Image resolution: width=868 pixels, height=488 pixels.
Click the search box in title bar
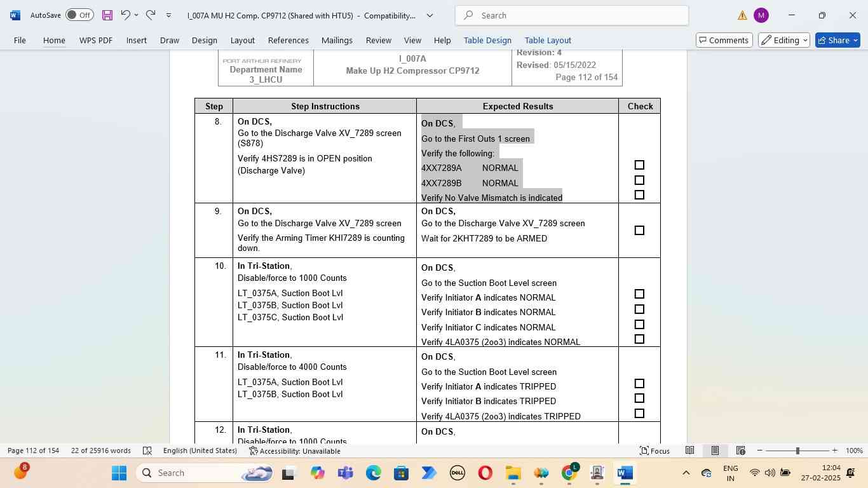572,15
